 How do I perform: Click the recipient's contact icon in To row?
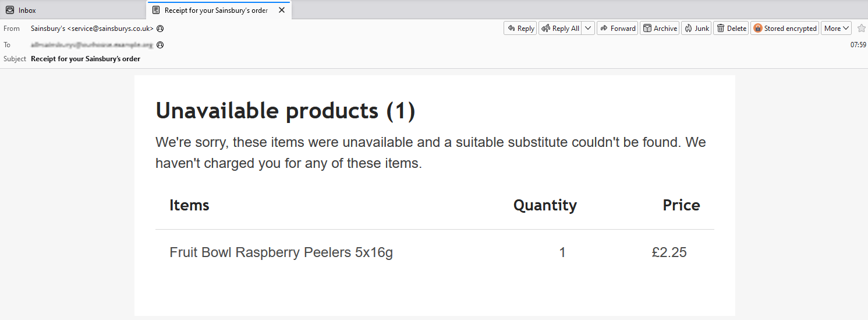[160, 44]
